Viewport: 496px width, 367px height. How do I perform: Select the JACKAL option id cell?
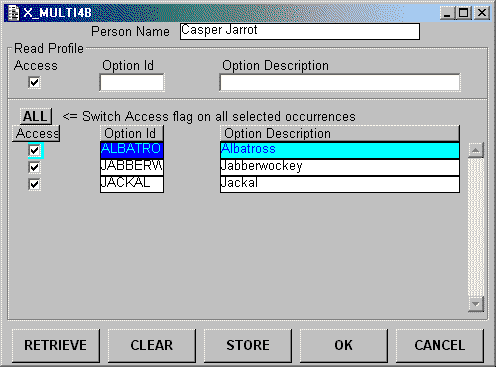132,184
